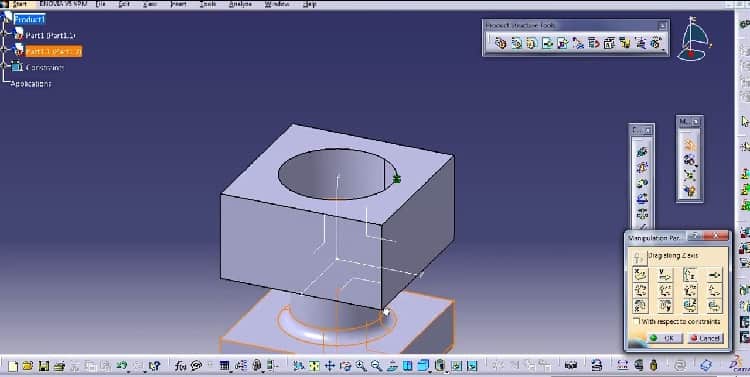Click bottom icon in floating M toolbar
Image resolution: width=750 pixels, height=377 pixels.
[689, 191]
